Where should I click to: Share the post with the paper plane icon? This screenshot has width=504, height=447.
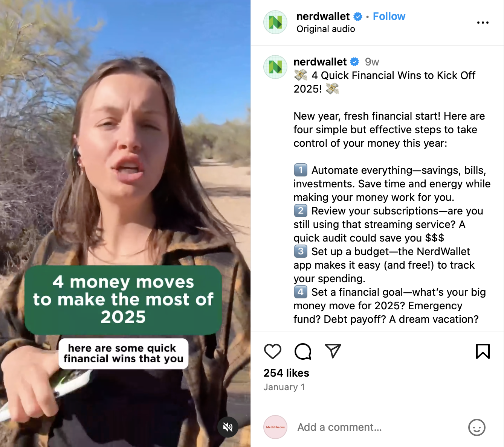pyautogui.click(x=333, y=351)
